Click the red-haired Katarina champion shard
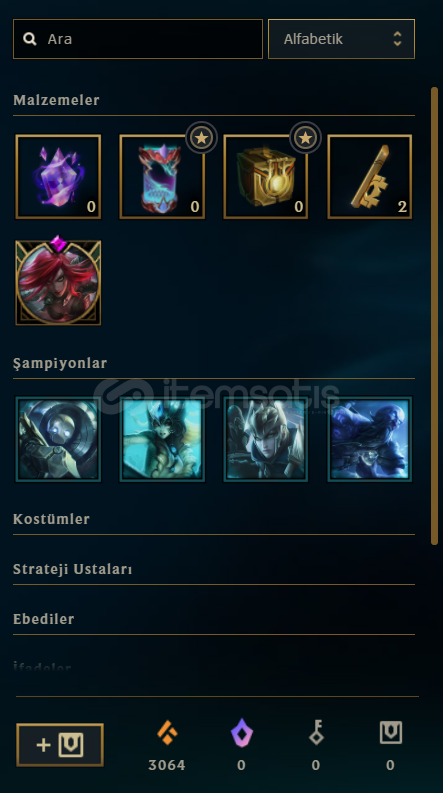443x793 pixels. [x=58, y=281]
